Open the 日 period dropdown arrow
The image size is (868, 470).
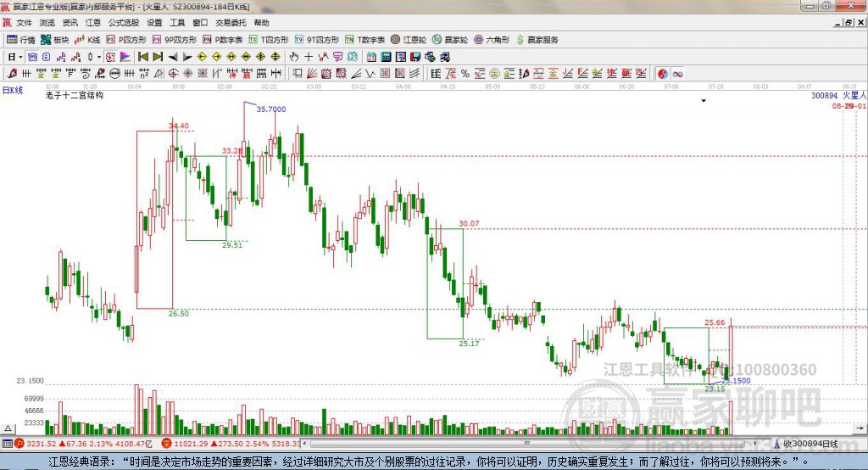[x=20, y=57]
